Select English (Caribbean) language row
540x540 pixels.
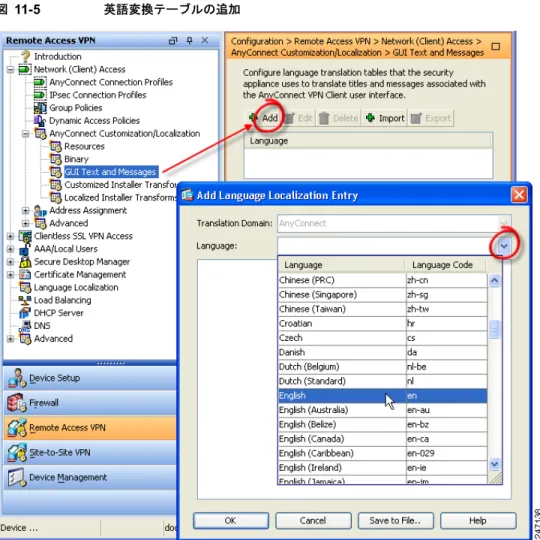[x=382, y=453]
